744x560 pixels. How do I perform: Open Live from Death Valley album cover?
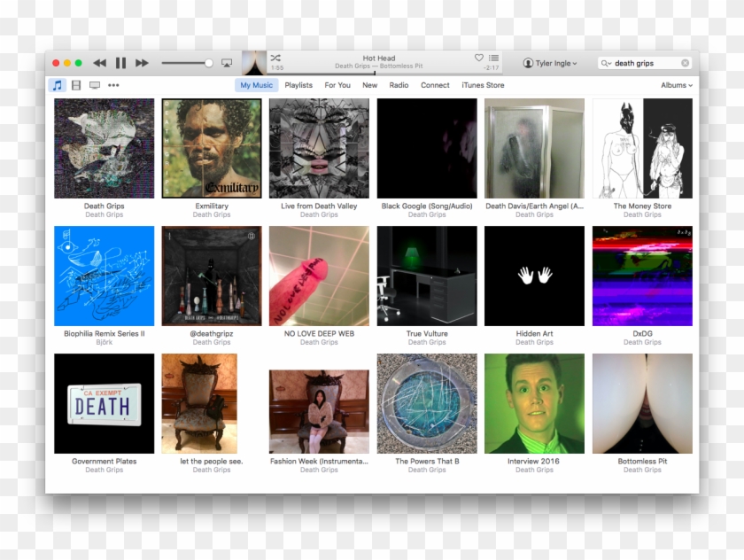[x=319, y=148]
